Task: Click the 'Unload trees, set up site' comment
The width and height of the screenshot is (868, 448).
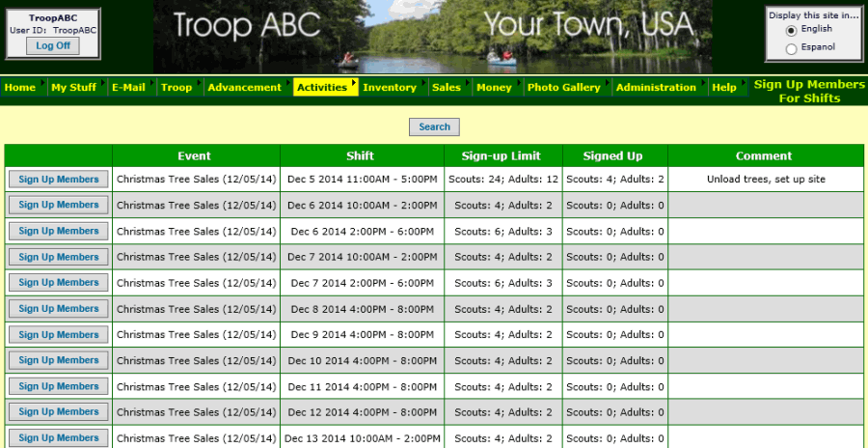Action: coord(766,179)
